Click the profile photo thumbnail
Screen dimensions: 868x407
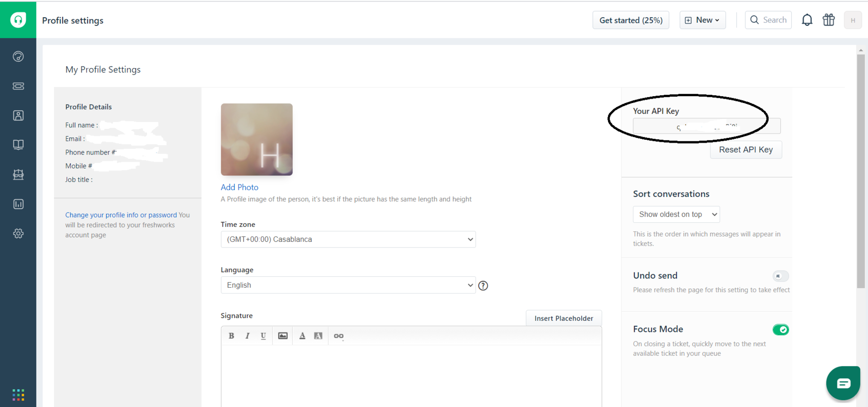[x=257, y=139]
